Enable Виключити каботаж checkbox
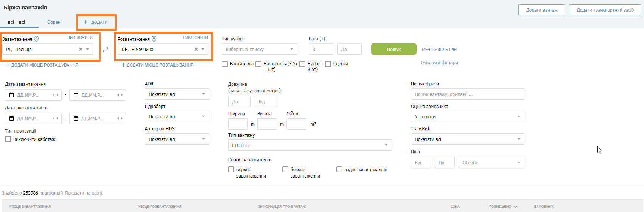The width and height of the screenshot is (644, 212). (x=8, y=139)
